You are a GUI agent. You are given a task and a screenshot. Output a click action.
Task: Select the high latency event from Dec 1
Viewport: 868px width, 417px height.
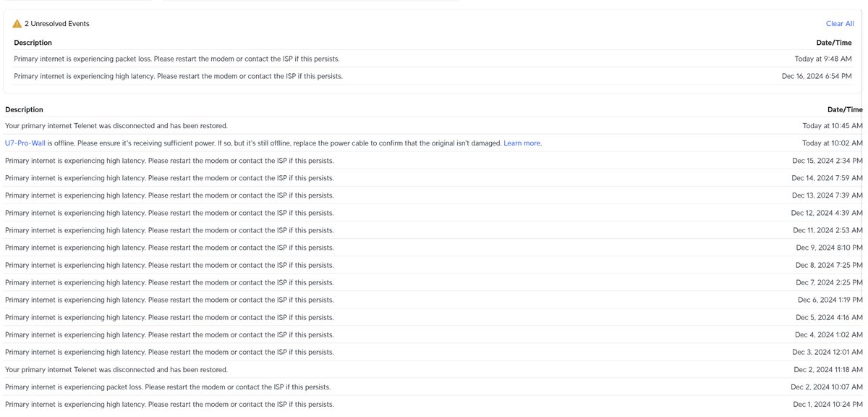coord(433,404)
